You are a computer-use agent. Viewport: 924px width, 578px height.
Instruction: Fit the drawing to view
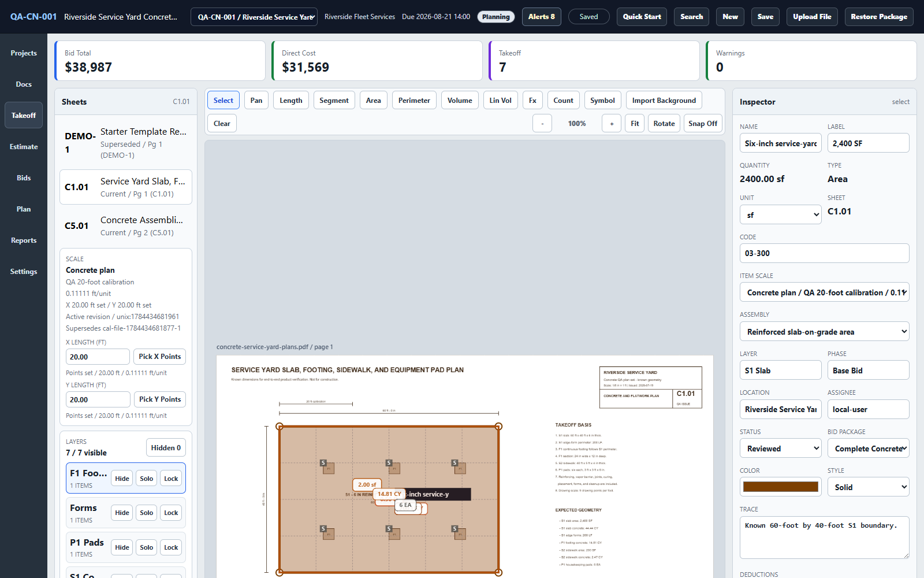(635, 124)
